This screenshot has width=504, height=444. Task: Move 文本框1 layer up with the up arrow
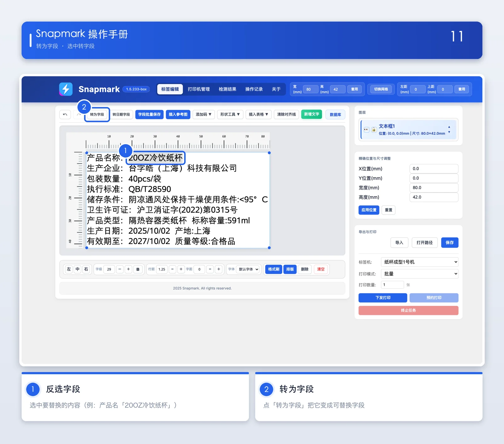pyautogui.click(x=449, y=127)
